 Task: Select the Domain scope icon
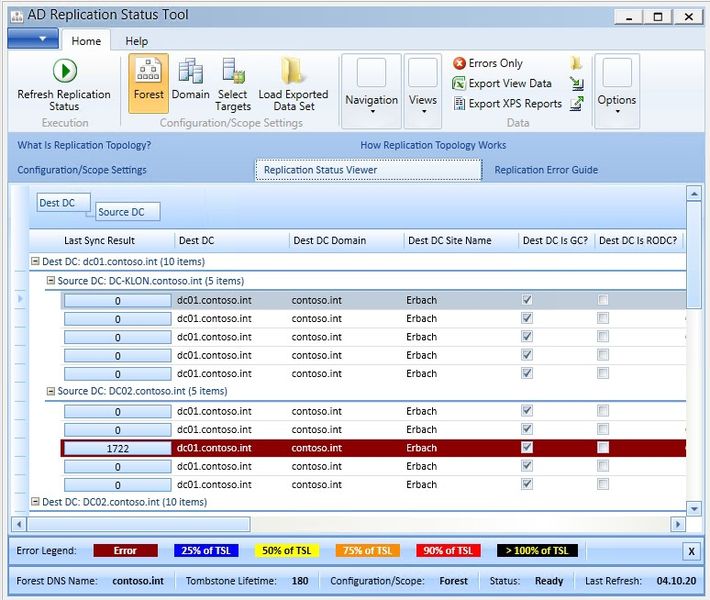click(190, 71)
